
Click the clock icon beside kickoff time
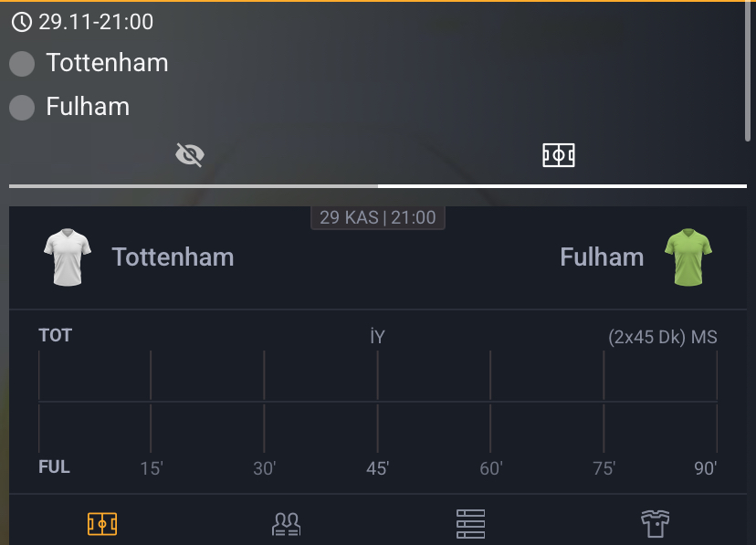(x=21, y=21)
